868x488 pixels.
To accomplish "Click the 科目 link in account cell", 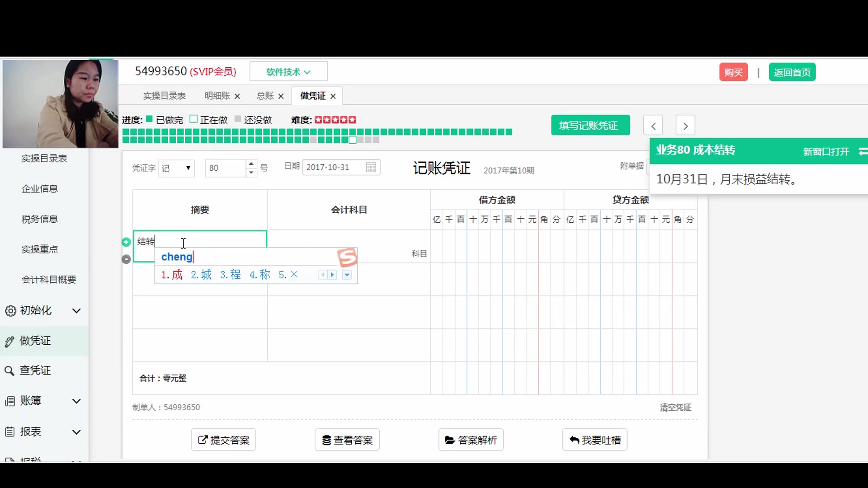I will (419, 253).
